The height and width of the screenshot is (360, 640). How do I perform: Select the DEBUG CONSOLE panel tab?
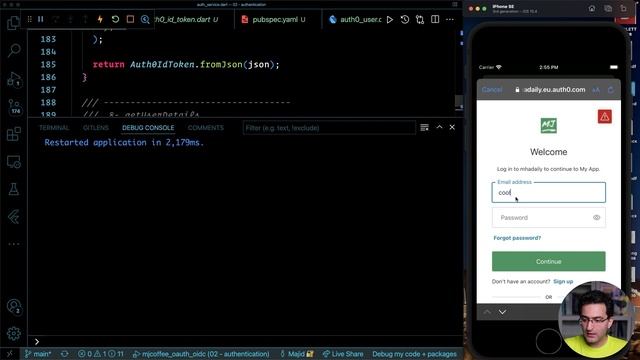tap(148, 128)
